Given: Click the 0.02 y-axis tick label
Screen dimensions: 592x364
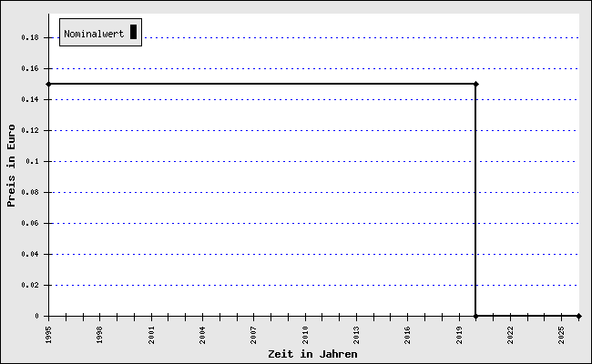Looking at the screenshot, I should [x=29, y=285].
